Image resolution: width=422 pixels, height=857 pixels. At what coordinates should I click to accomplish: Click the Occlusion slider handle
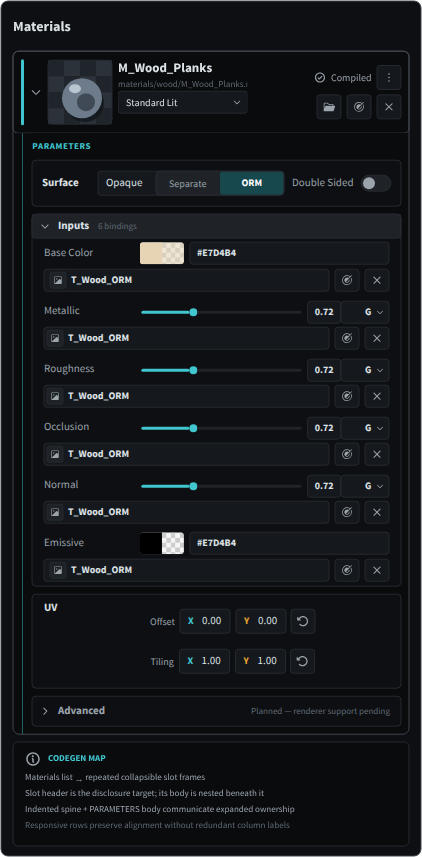click(193, 428)
